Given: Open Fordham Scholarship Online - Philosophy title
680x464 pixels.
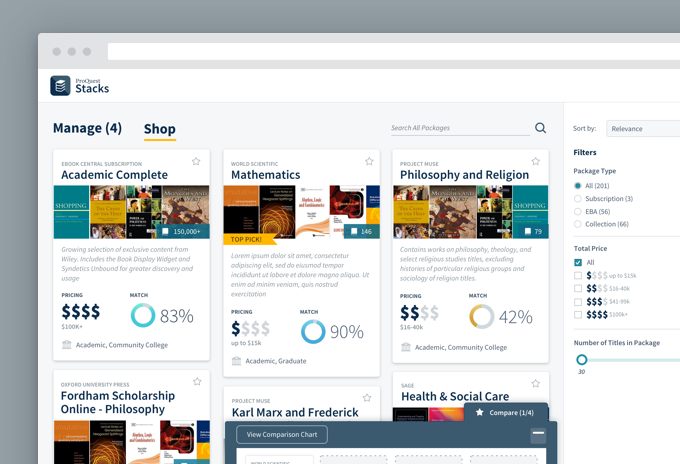Looking at the screenshot, I should coord(118,402).
